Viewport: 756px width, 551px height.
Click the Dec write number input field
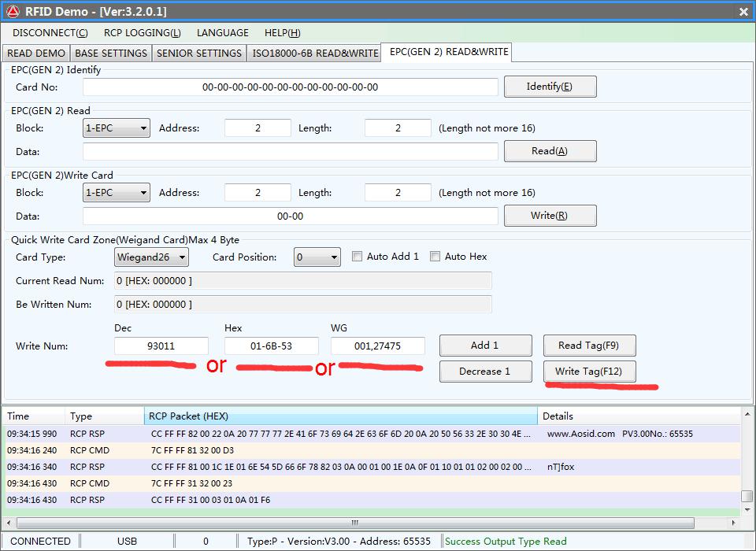pyautogui.click(x=161, y=346)
